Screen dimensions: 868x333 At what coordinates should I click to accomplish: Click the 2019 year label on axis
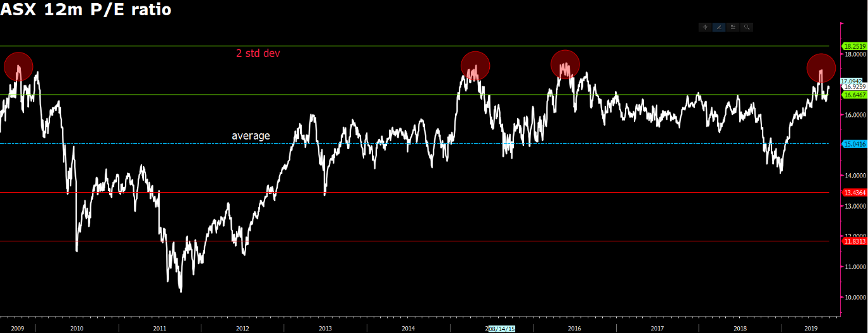click(x=811, y=329)
